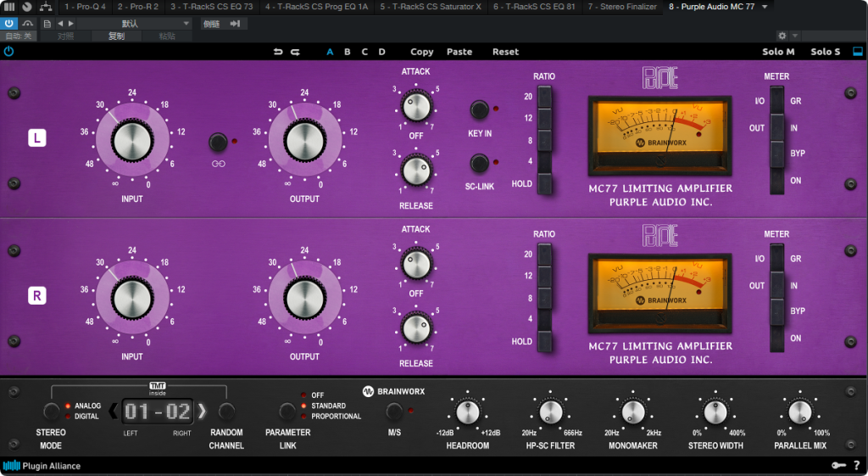Click the sidechain input arrow icon
Viewport: 868px width, 476px height.
[x=236, y=24]
